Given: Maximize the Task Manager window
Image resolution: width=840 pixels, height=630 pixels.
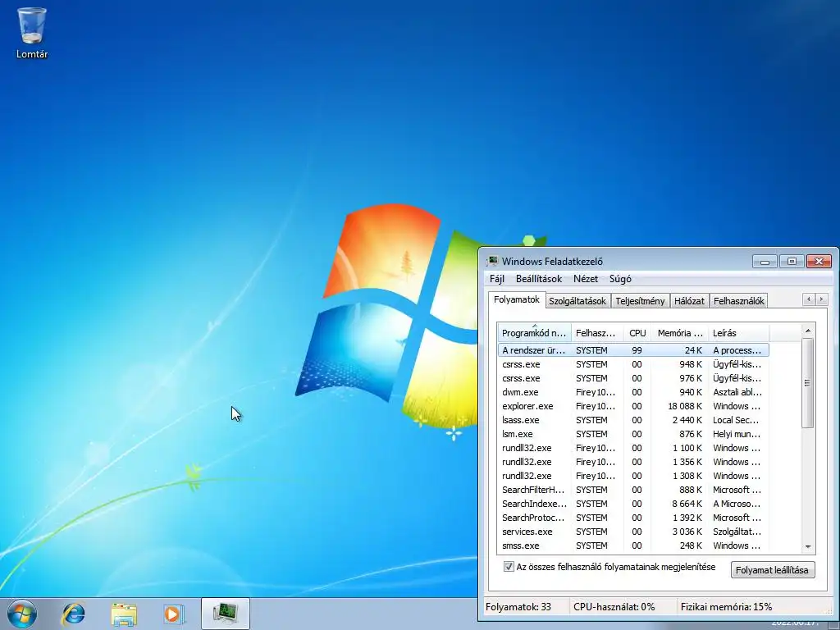Looking at the screenshot, I should 792,262.
